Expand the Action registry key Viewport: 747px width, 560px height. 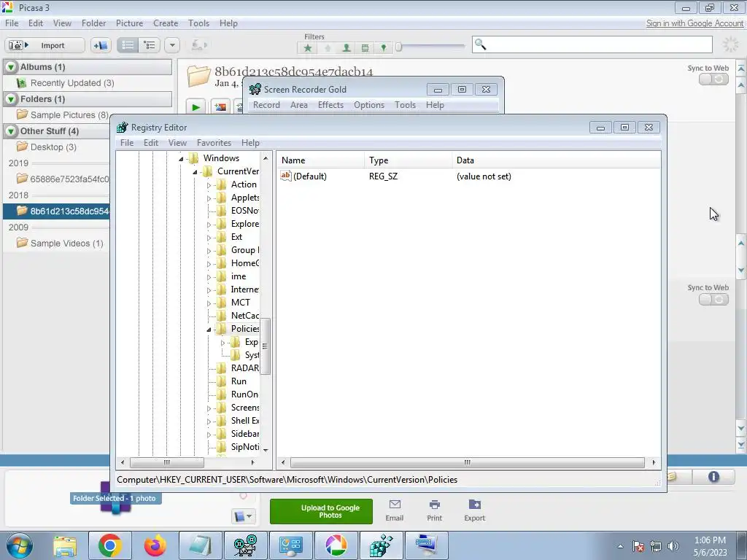(209, 185)
